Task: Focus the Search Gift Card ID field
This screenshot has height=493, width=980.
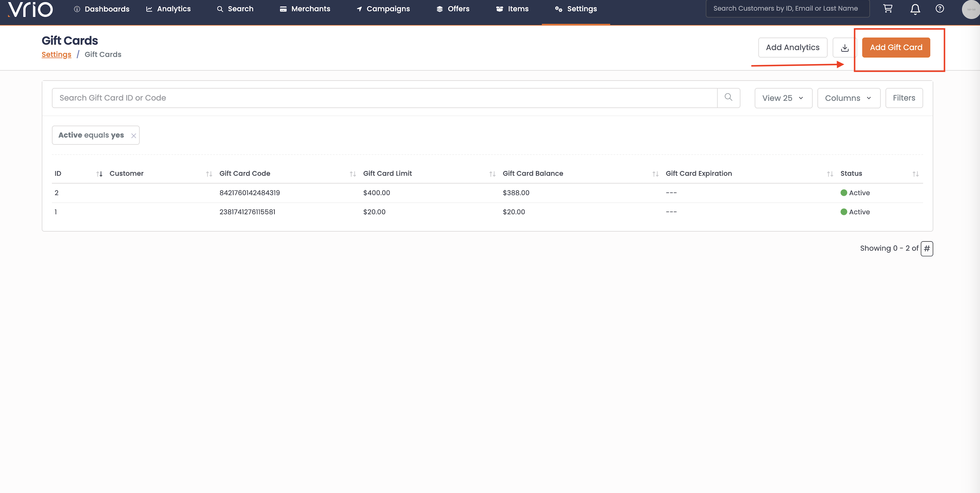Action: [384, 98]
